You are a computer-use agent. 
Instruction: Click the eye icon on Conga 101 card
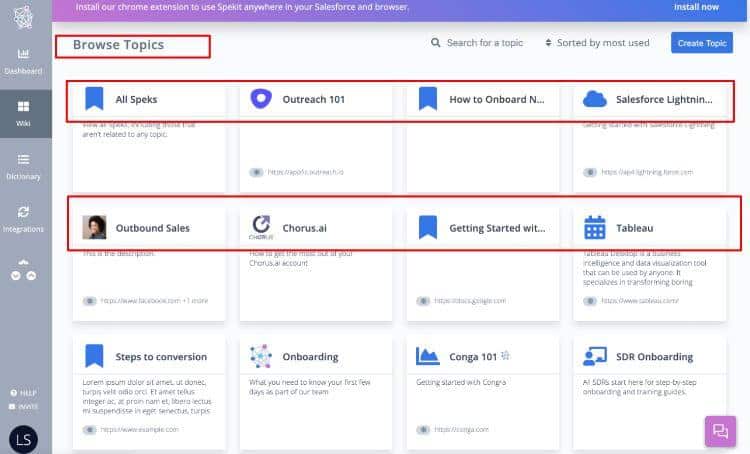[x=423, y=429]
